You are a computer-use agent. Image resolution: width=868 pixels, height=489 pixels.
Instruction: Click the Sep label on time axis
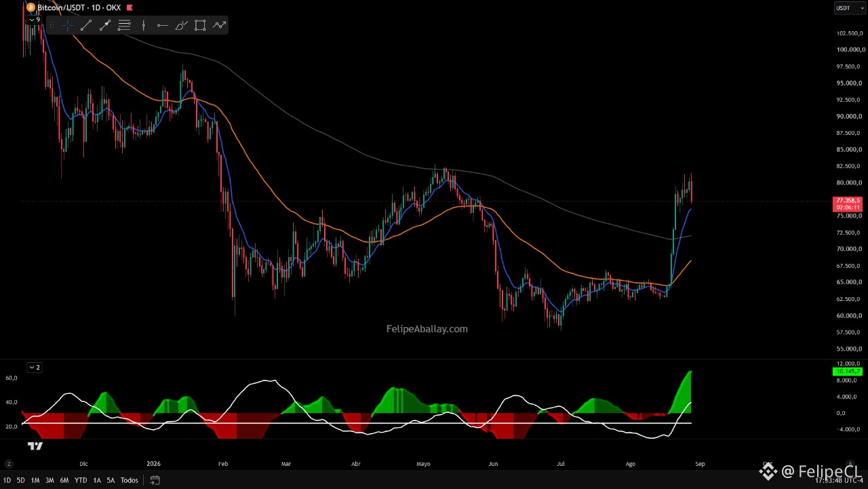click(x=700, y=464)
